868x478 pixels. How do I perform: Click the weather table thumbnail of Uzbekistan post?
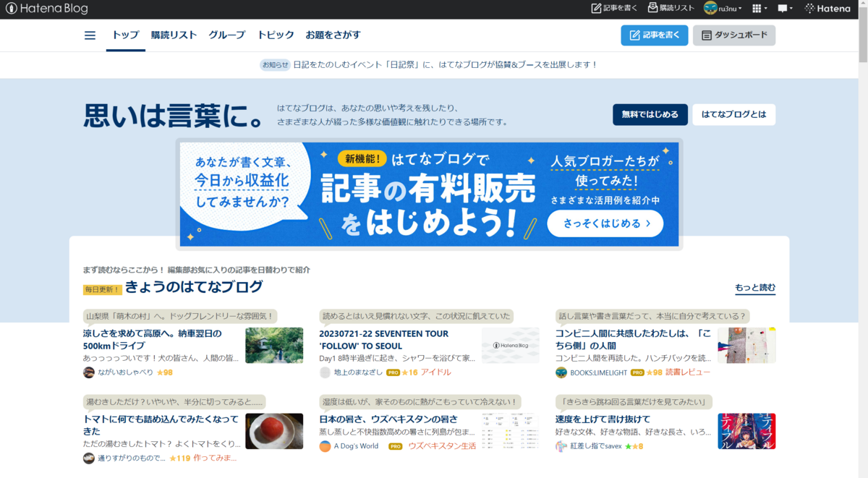[511, 431]
